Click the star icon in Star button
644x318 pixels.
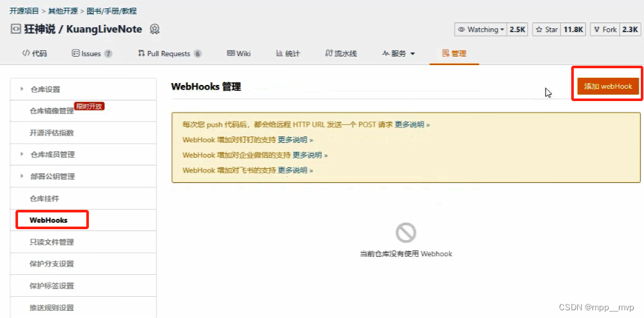click(539, 30)
